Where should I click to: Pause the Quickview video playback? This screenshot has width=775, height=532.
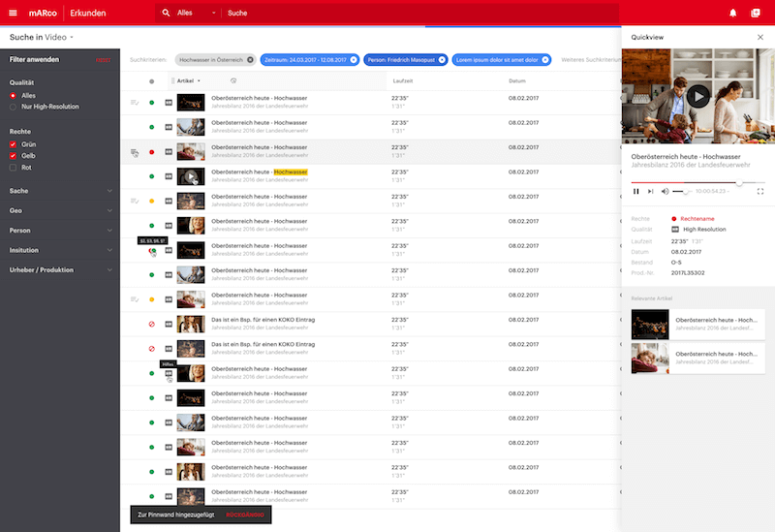[636, 191]
